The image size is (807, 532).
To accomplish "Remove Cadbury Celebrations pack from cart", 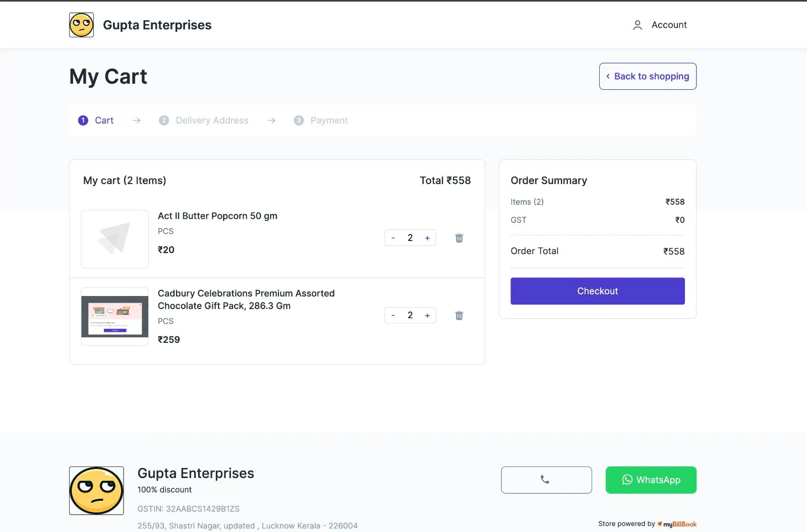I will pos(459,315).
